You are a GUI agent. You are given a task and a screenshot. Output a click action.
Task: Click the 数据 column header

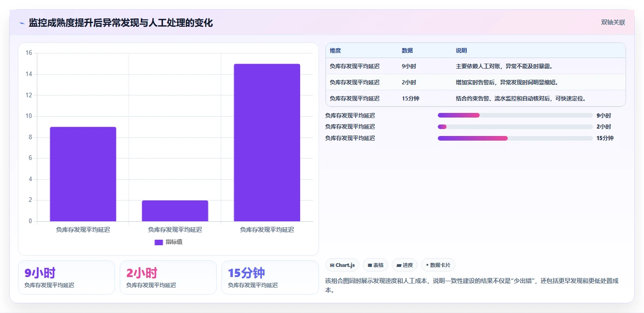click(x=407, y=51)
